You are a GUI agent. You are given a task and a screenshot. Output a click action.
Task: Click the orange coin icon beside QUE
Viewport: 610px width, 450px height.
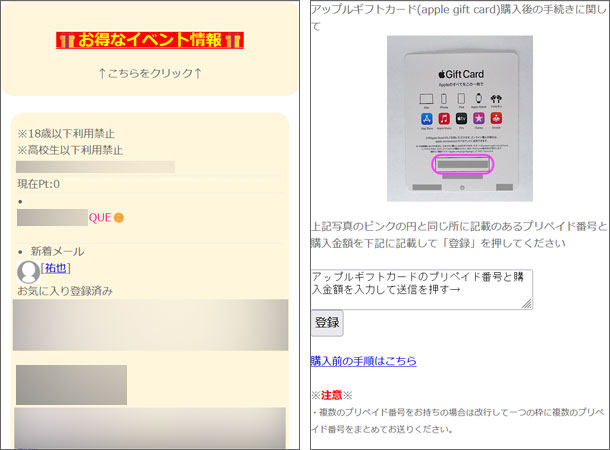[x=118, y=217]
